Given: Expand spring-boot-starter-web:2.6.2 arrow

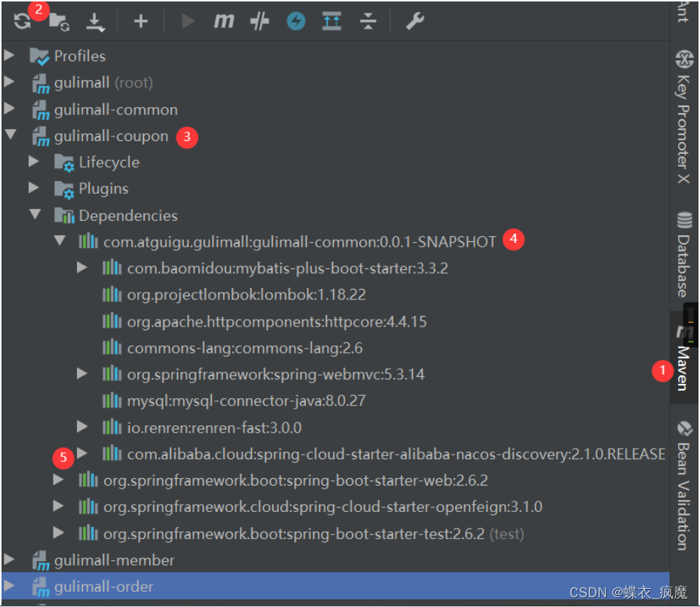Looking at the screenshot, I should 58,480.
